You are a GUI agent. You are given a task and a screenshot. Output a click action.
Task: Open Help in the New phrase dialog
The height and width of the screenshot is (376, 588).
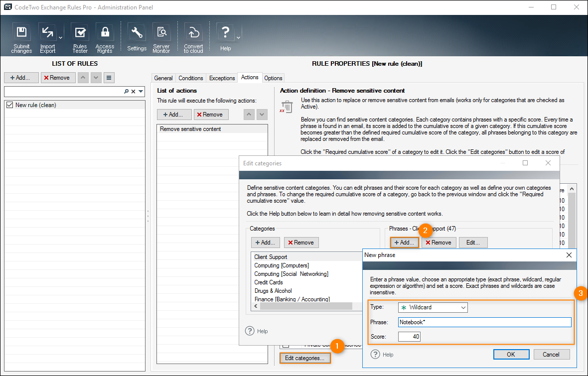coord(382,354)
